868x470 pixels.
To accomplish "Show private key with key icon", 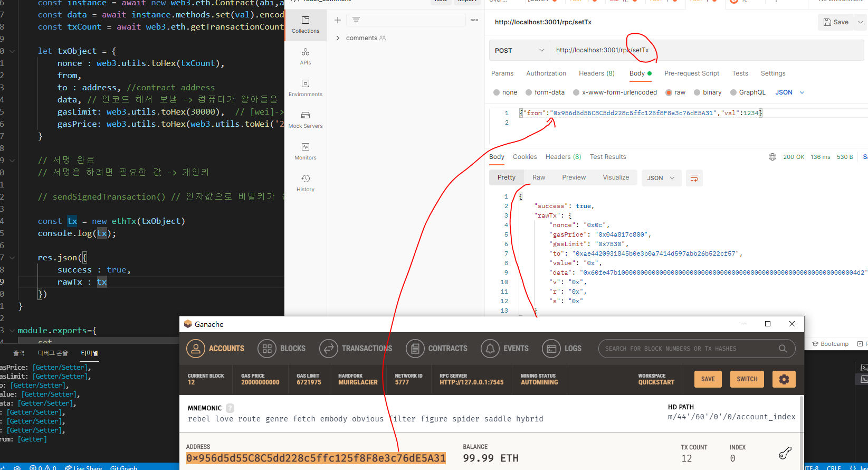I will pyautogui.click(x=785, y=453).
